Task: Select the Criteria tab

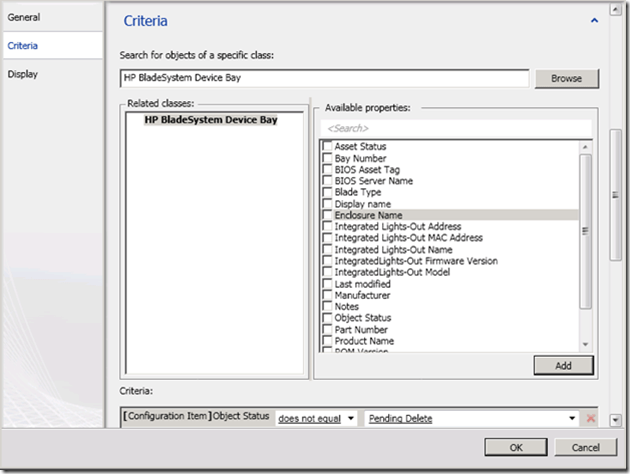Action: pyautogui.click(x=24, y=46)
